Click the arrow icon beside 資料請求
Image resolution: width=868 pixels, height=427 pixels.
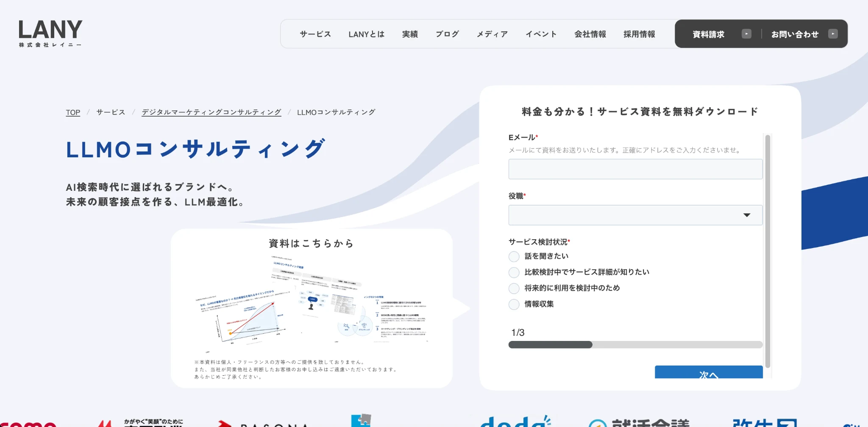pos(746,34)
